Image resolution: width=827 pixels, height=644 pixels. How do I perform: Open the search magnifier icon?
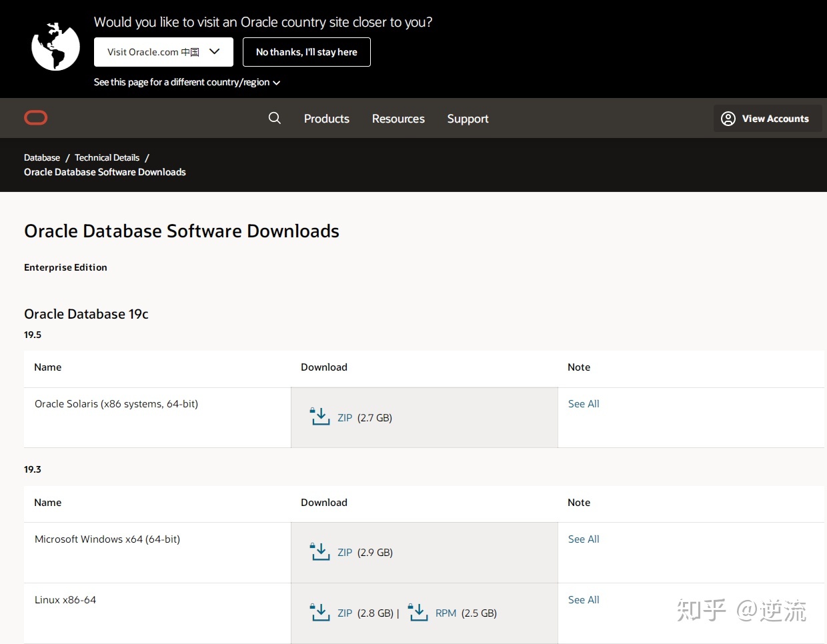(274, 118)
